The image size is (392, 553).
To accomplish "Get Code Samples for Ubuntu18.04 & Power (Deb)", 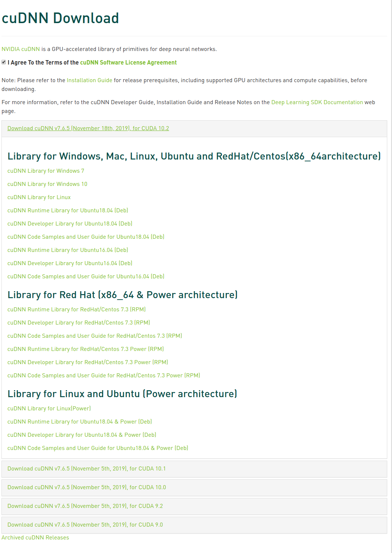I will click(98, 448).
